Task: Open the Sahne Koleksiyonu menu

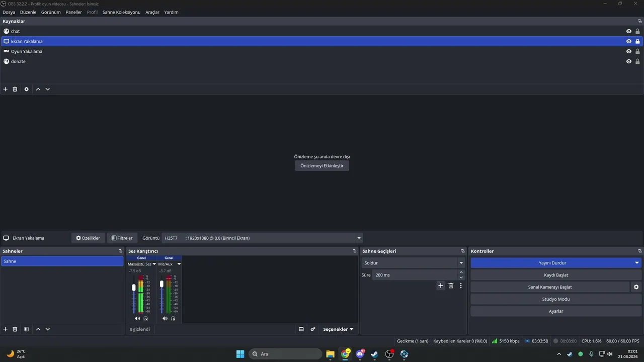Action: [x=121, y=12]
